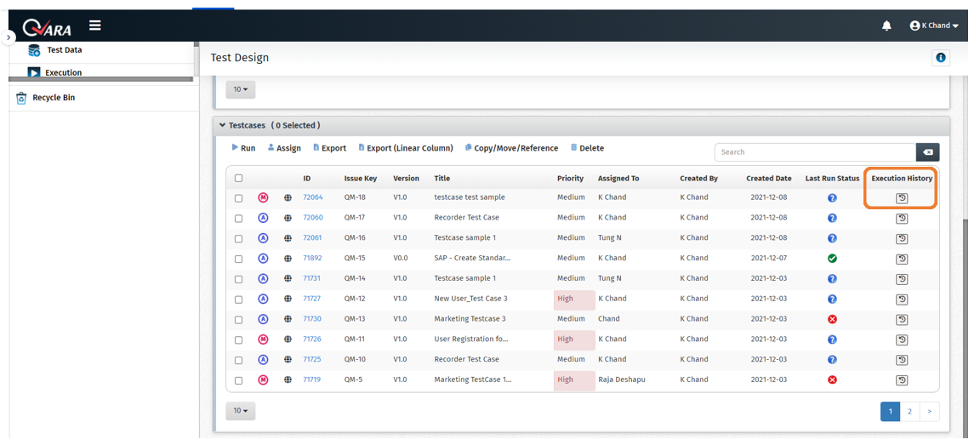Click the automated type icon for 72060

point(263,218)
